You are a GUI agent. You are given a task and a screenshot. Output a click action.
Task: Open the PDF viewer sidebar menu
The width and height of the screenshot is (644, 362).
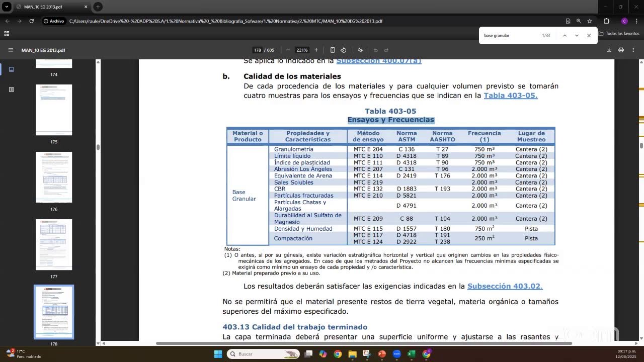click(x=11, y=50)
